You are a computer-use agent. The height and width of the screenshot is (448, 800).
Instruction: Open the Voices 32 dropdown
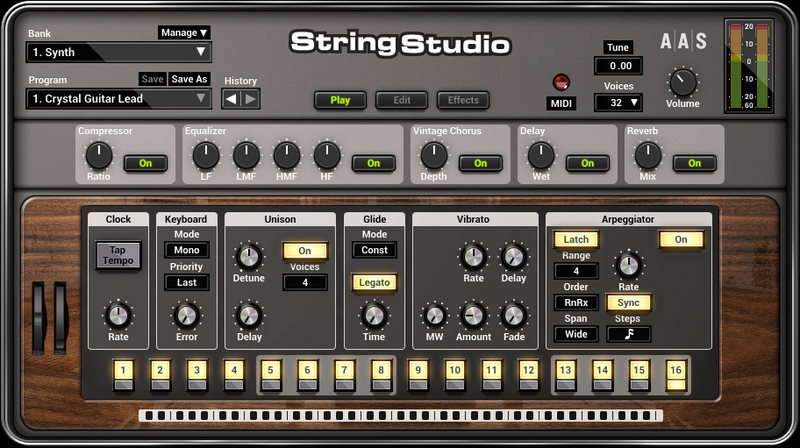(x=618, y=103)
